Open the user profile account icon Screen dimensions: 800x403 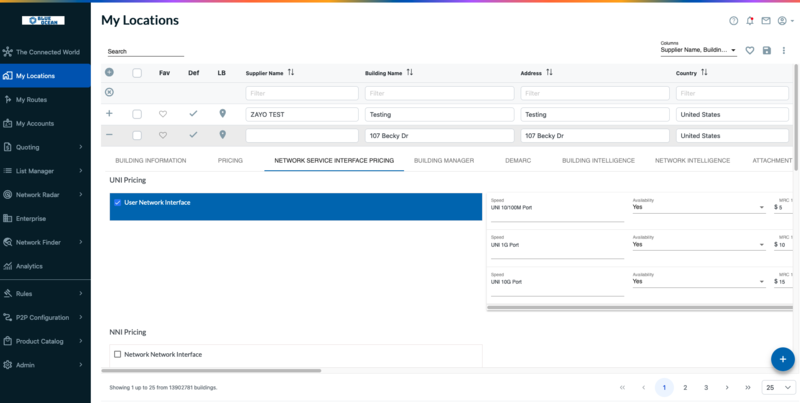coord(782,21)
